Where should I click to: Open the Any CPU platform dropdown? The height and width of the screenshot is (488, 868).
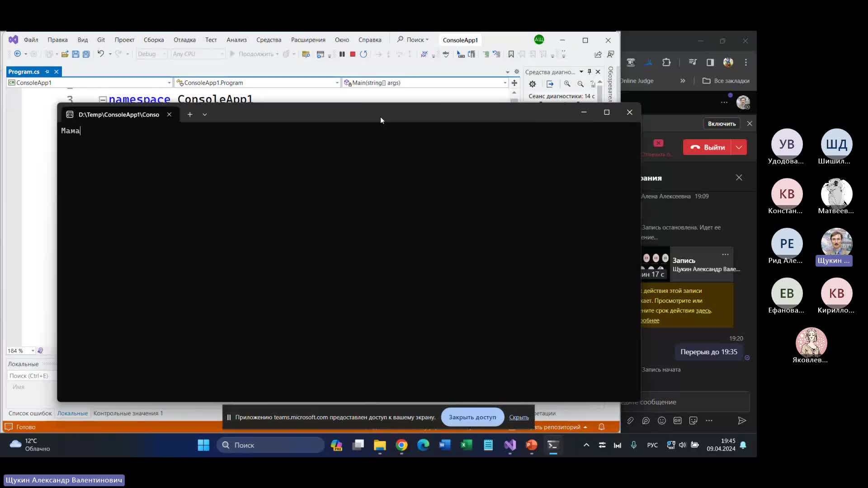point(198,54)
